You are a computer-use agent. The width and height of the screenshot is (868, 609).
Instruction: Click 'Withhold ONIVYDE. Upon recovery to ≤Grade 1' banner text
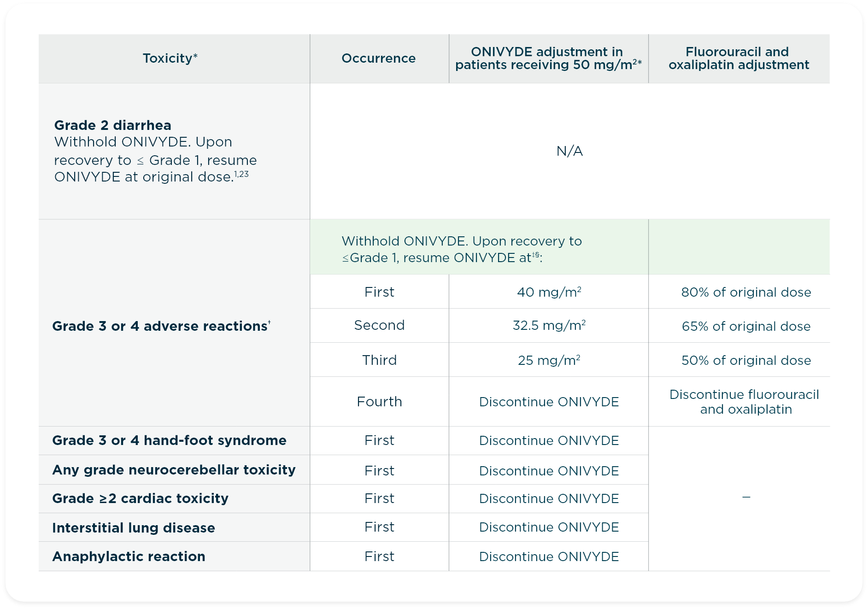[x=462, y=249]
